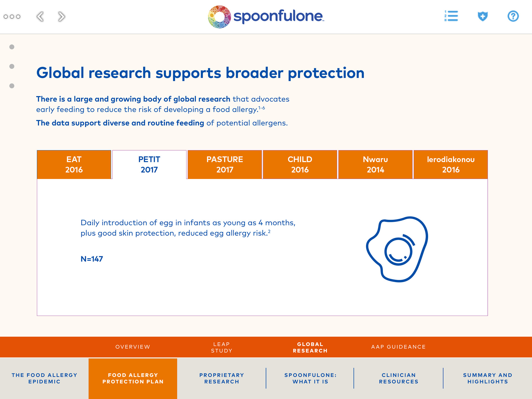Open the AAP Guidance subsection
The height and width of the screenshot is (399, 532).
[x=398, y=347]
